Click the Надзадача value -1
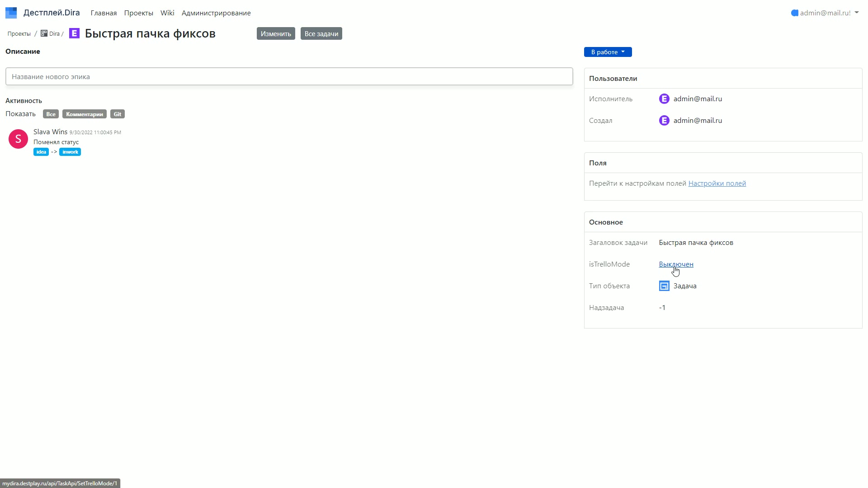The image size is (868, 488). (x=662, y=308)
